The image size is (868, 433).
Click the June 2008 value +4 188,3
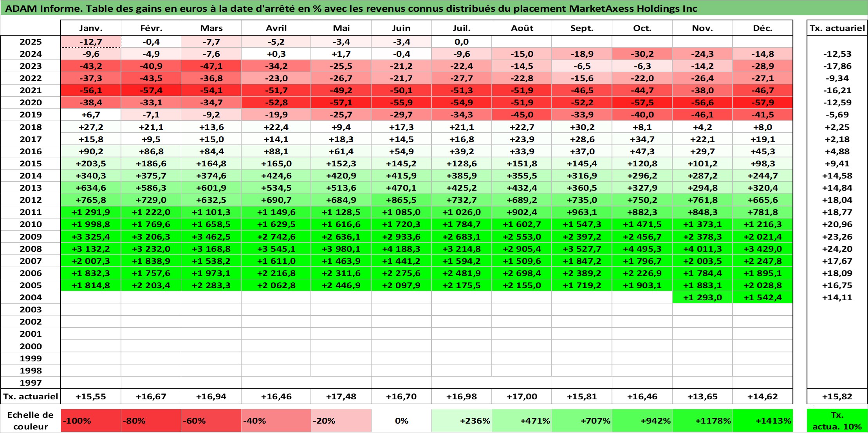401,249
